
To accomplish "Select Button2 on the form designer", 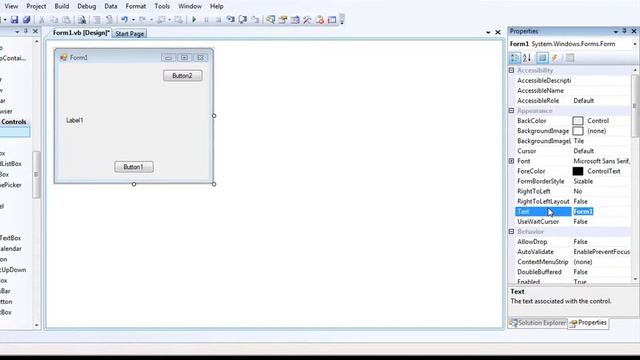I will pos(182,76).
